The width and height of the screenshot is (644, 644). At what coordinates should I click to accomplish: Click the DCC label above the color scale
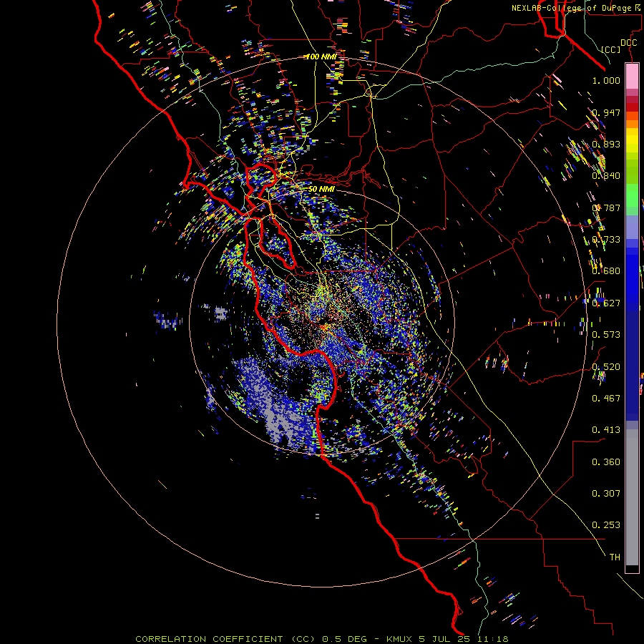pos(628,43)
